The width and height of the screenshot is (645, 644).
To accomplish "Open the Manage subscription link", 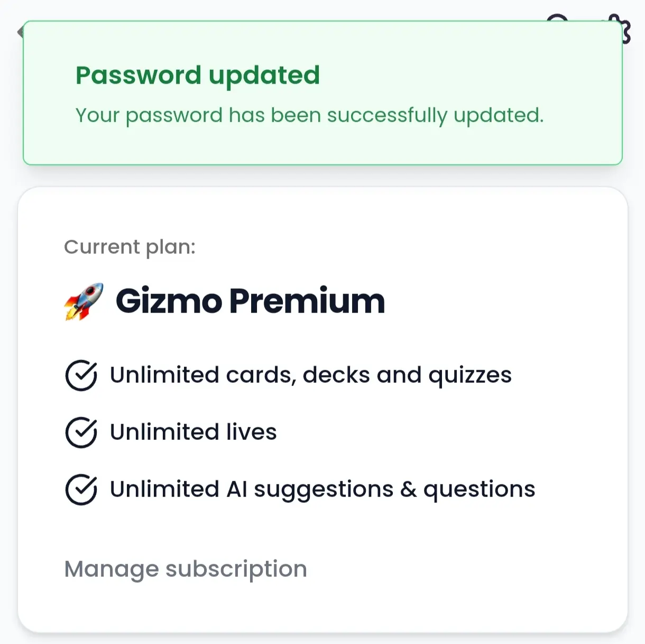I will (186, 569).
